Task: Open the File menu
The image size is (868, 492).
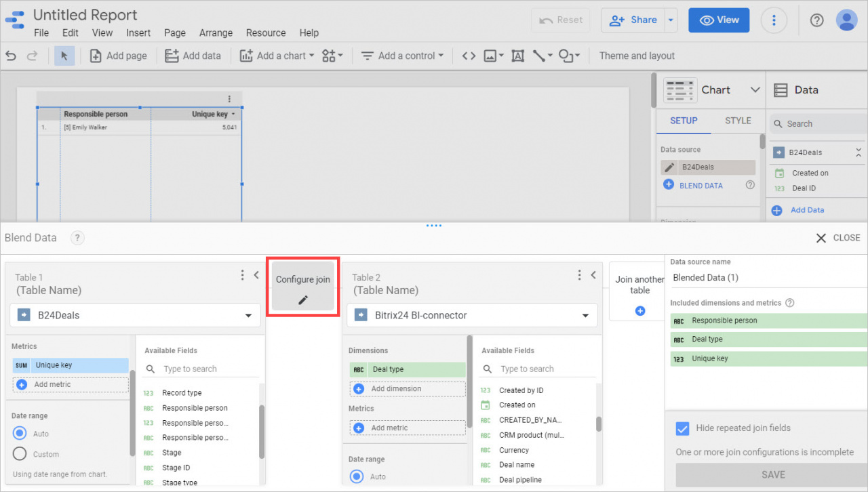Action: pyautogui.click(x=41, y=33)
